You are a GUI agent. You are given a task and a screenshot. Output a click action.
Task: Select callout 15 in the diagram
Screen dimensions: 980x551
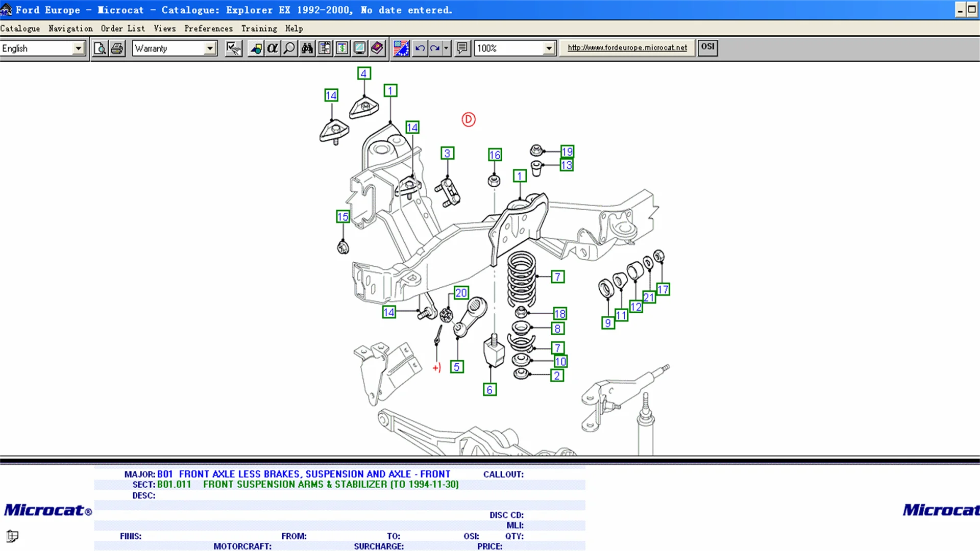[x=343, y=217]
